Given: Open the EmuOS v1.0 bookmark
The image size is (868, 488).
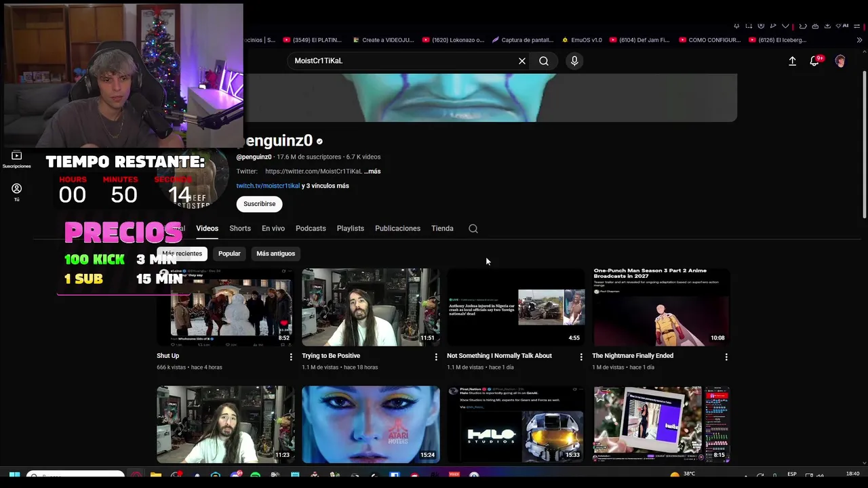Looking at the screenshot, I should [x=582, y=40].
